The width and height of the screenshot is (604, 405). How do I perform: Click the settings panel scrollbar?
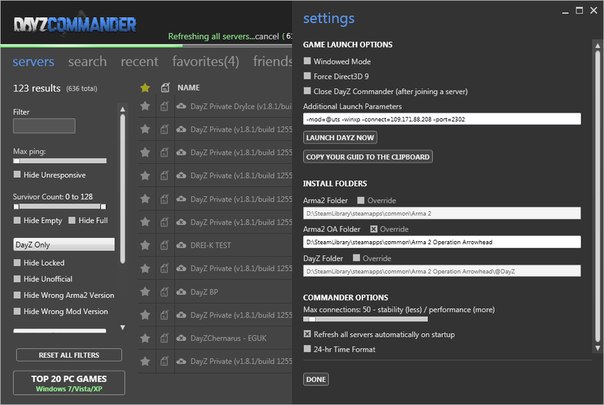point(597,197)
